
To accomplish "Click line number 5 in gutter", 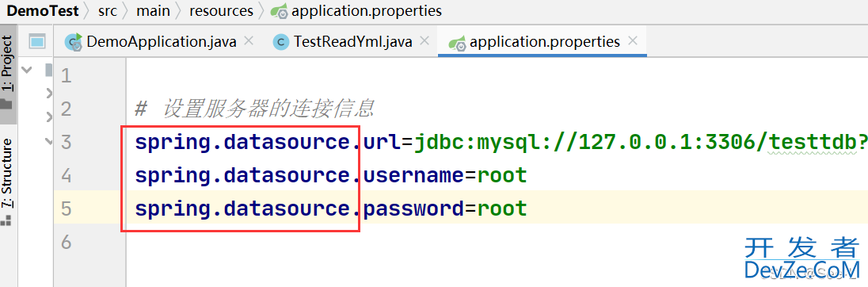I will (x=66, y=209).
